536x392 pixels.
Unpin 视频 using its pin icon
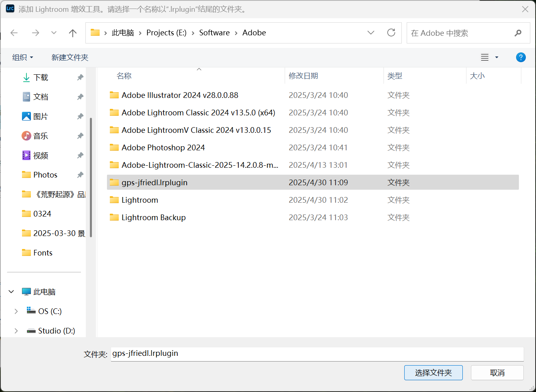point(80,155)
